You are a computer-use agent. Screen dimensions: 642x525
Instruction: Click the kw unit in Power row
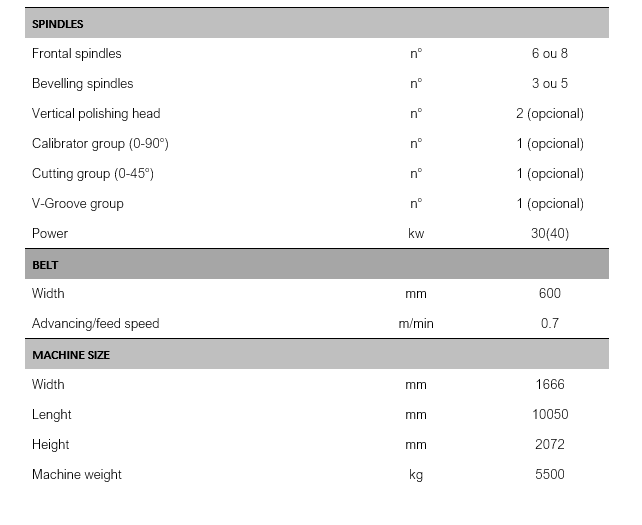(416, 234)
